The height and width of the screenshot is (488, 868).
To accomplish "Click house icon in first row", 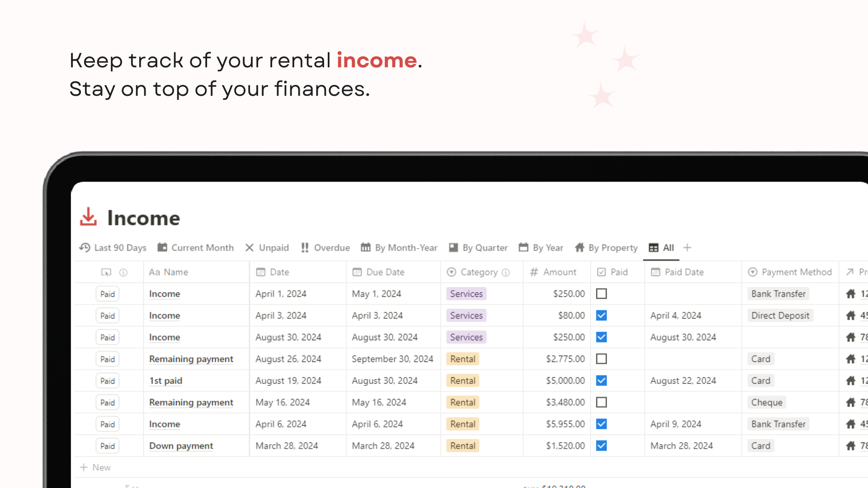I will pyautogui.click(x=851, y=294).
